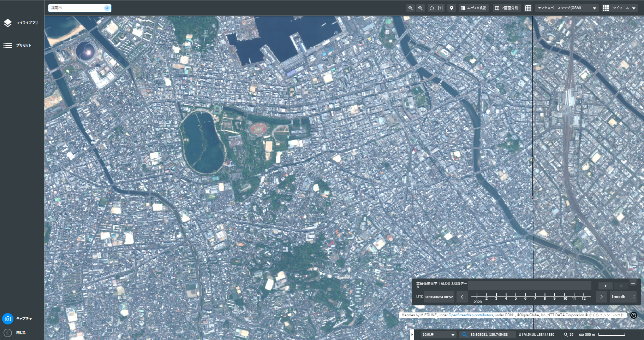The height and width of the screenshot is (340, 644).
Task: Expand the モノクロベースマップ(OSM) dropdown
Action: point(567,8)
